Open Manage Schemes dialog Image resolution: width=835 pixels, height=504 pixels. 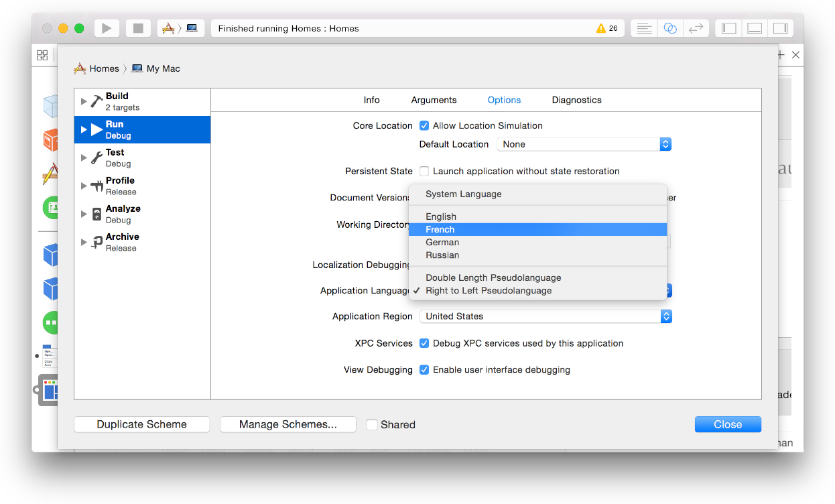click(x=287, y=424)
